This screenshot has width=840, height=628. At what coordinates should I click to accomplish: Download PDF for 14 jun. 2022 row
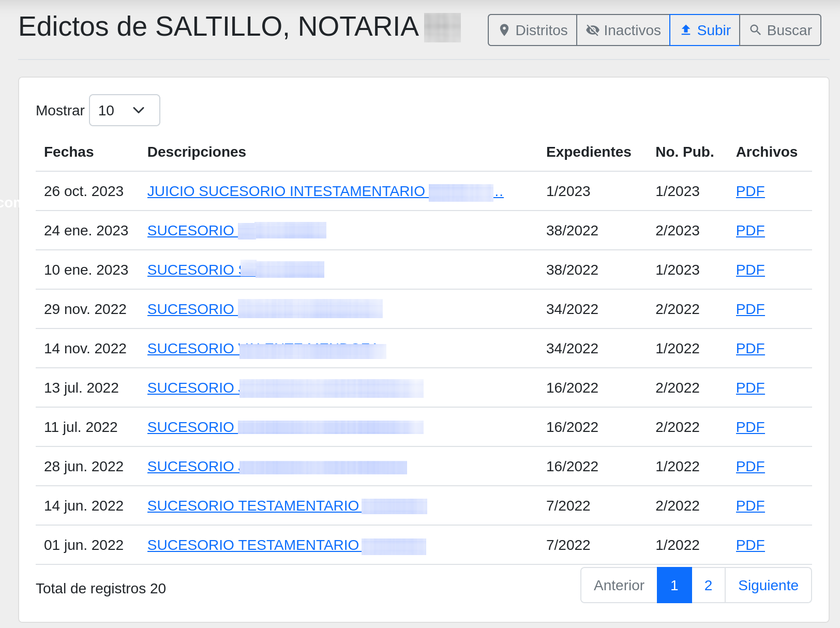750,506
